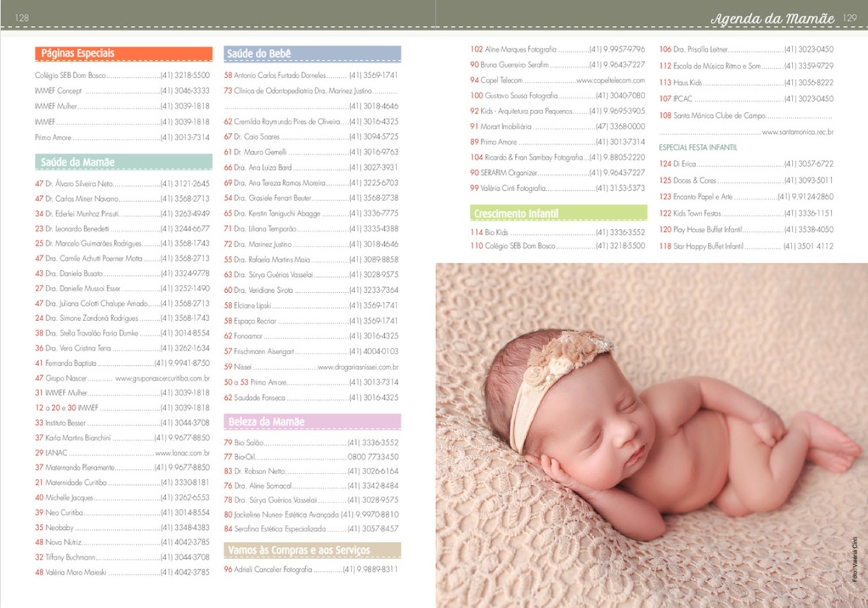Select the Valéria Moro Maieski entry
This screenshot has width=868, height=608.
click(x=122, y=573)
